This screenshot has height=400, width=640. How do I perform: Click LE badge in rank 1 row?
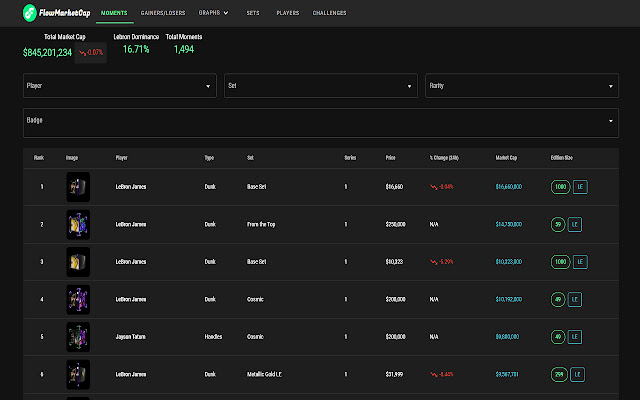[x=580, y=187]
